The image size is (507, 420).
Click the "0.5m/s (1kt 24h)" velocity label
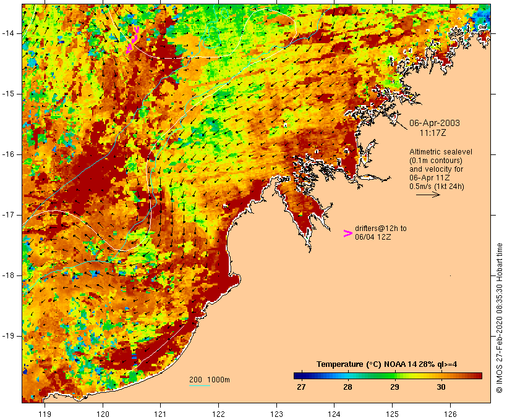[437, 187]
